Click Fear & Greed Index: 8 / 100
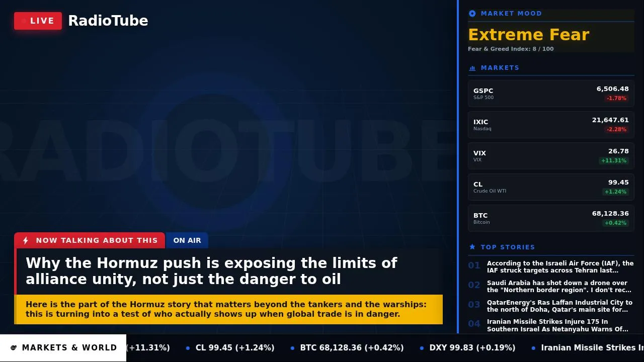The height and width of the screenshot is (362, 644). (511, 49)
